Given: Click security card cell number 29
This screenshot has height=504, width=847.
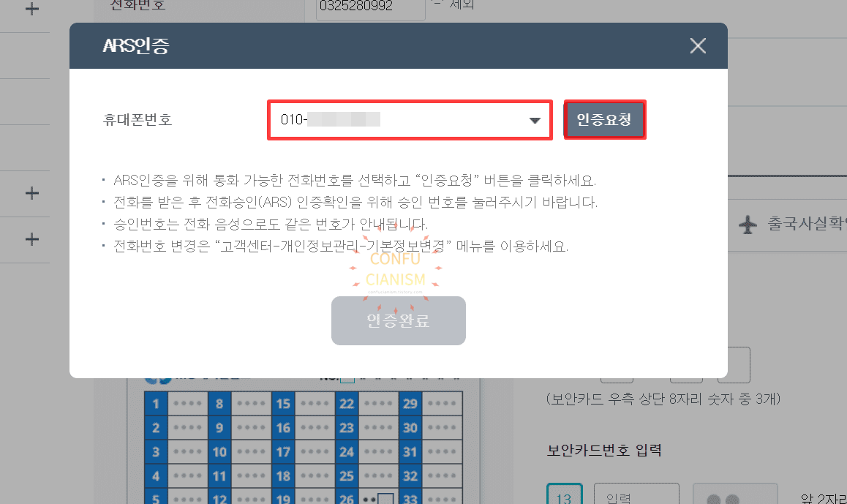Looking at the screenshot, I should 410,404.
